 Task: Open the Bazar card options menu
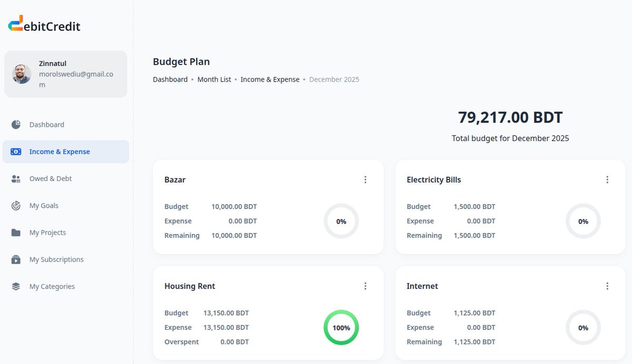tap(366, 179)
